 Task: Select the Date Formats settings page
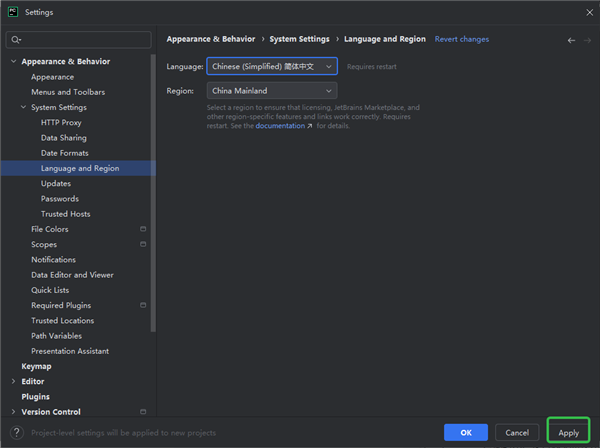[x=64, y=153]
